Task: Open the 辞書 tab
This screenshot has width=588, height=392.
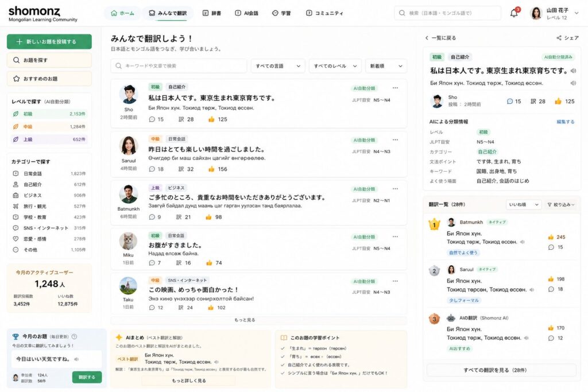Action: pos(211,13)
